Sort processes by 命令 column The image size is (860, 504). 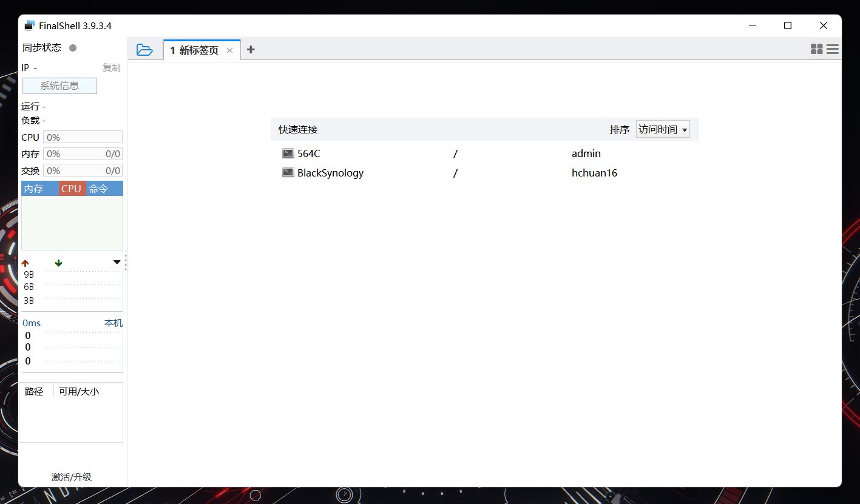tap(104, 189)
